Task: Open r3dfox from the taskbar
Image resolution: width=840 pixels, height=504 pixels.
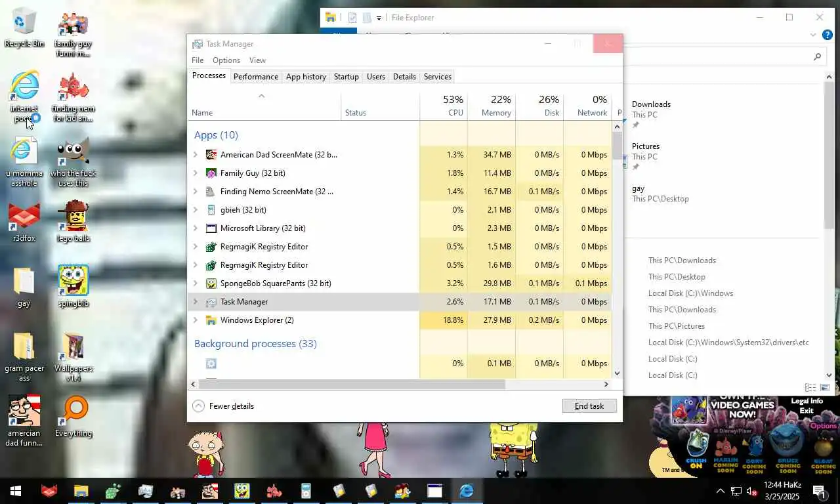Action: pos(49,491)
